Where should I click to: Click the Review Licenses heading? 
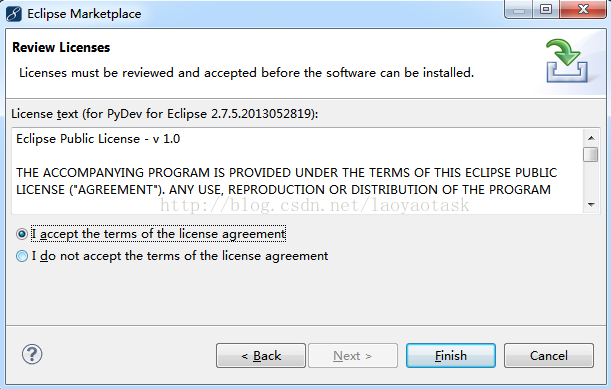pyautogui.click(x=61, y=48)
